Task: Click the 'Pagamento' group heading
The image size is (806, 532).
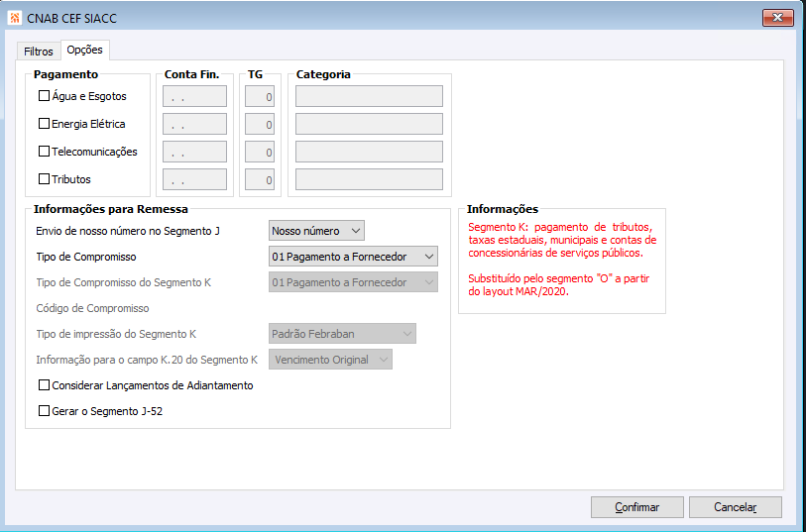Action: point(65,74)
